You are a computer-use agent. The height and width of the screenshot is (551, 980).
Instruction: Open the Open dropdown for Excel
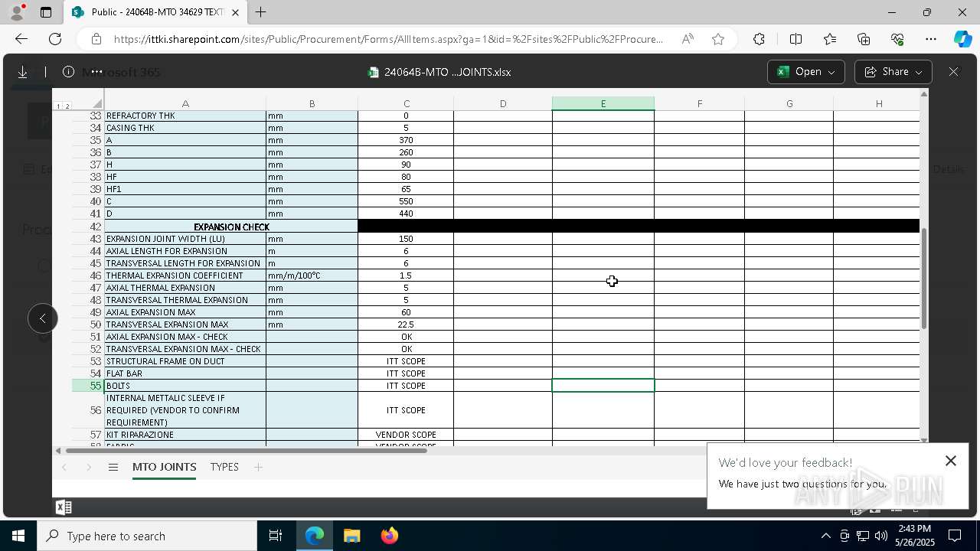[805, 72]
